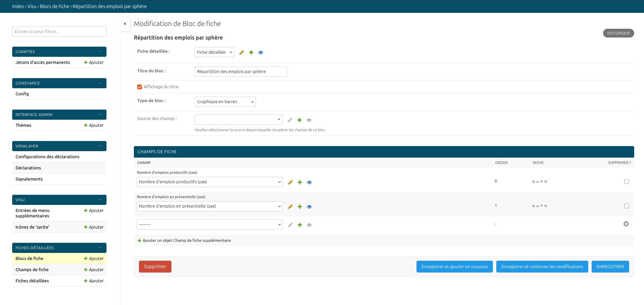Screen dimensions: 644x305
Task: Open Signalements in the sidebar
Action: (29, 179)
